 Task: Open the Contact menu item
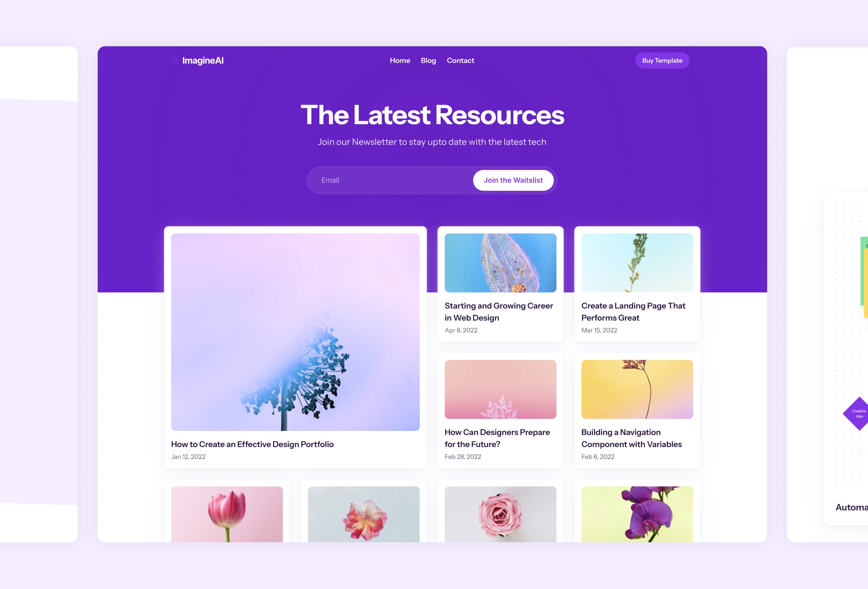pyautogui.click(x=460, y=60)
